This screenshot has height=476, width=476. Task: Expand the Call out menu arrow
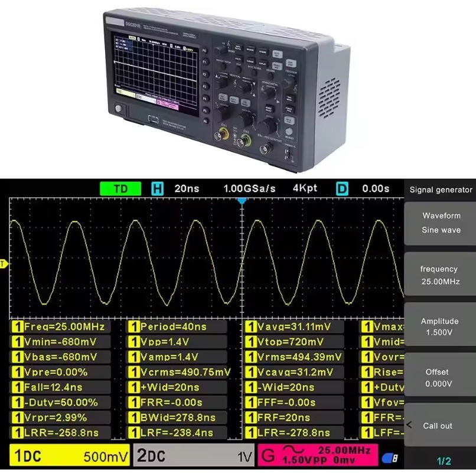(409, 425)
